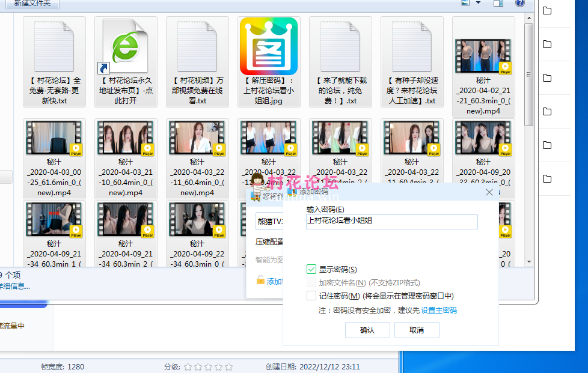588x373 pixels.
Task: Select the 全免费-无套路 txt file icon
Action: (x=54, y=46)
